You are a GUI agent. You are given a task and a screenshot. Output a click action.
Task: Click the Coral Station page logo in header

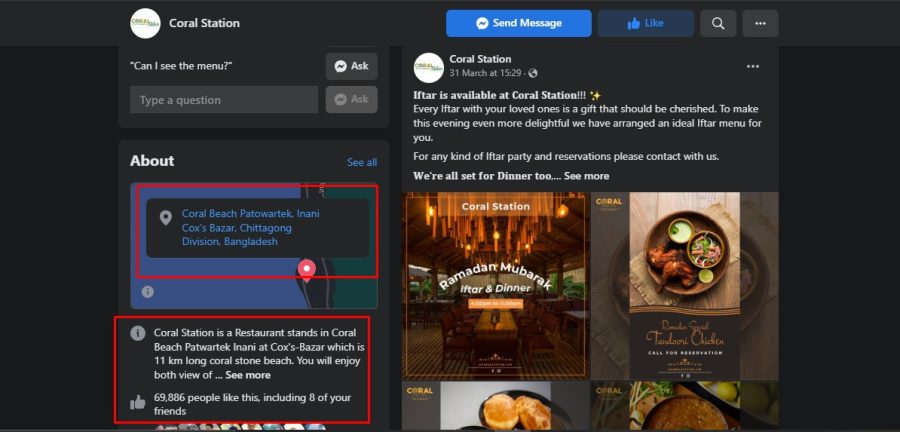(x=145, y=24)
